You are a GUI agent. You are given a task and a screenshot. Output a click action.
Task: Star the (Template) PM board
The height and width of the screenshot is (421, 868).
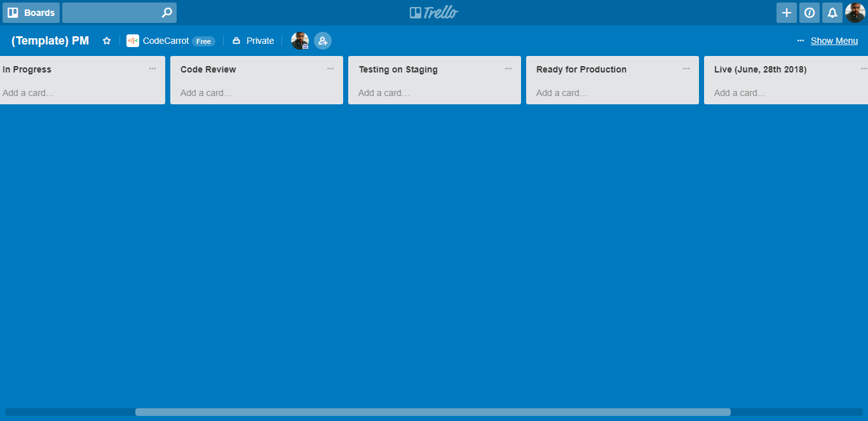106,40
